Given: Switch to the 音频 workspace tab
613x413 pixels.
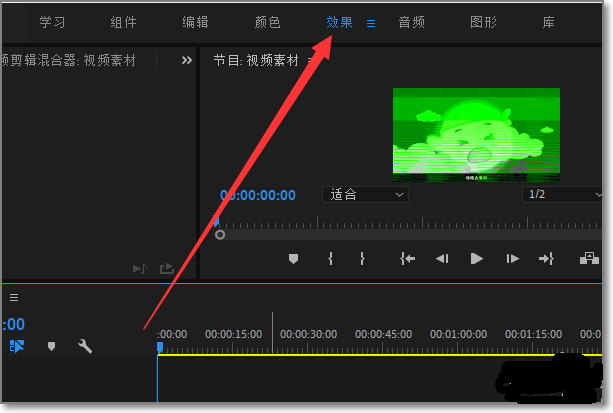Looking at the screenshot, I should 411,22.
